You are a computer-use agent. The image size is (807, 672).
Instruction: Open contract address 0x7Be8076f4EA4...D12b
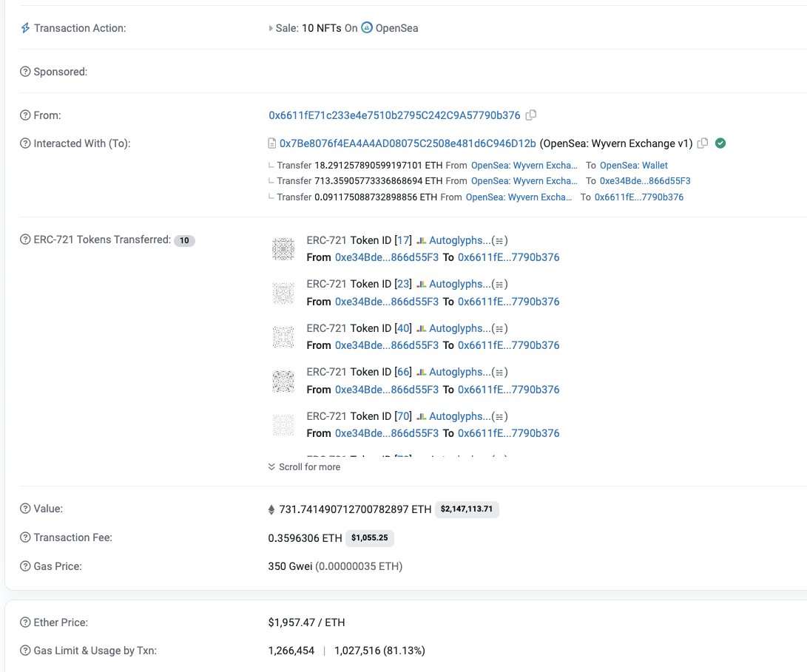click(408, 143)
